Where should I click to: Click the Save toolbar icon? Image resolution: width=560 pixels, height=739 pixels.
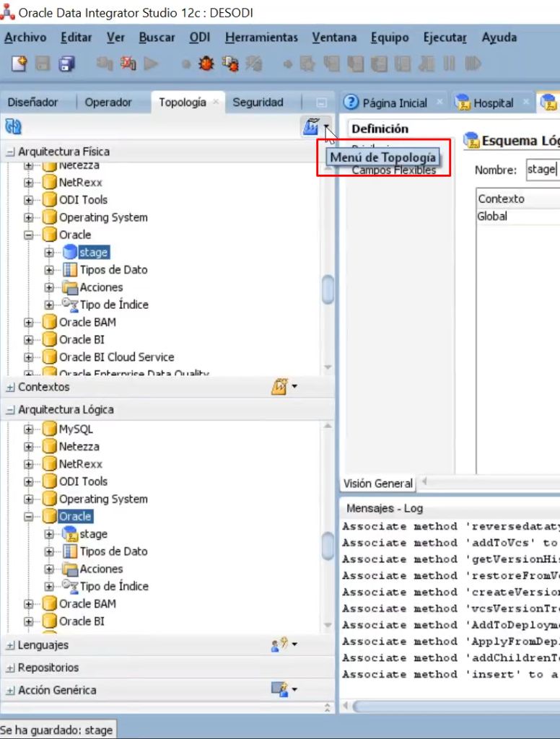43,64
